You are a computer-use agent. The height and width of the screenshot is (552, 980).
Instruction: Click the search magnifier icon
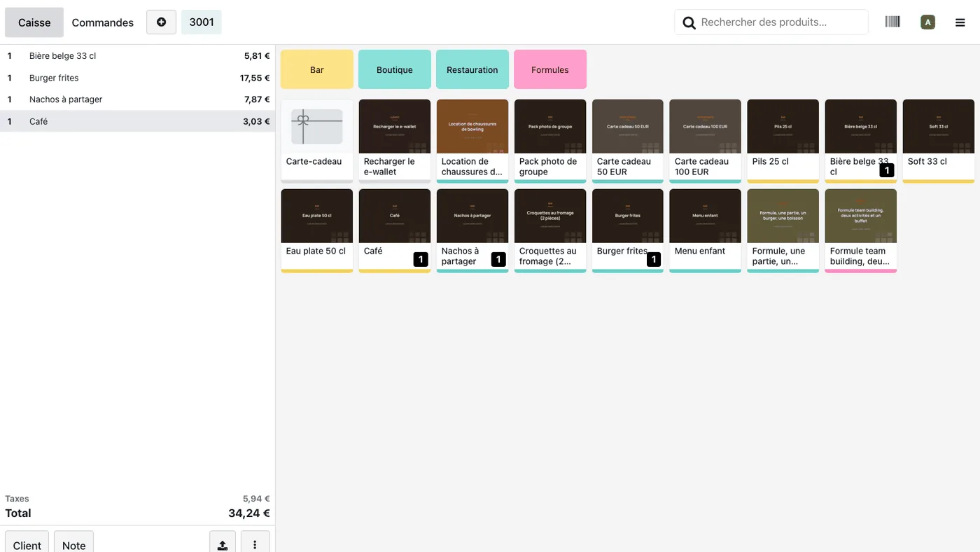click(689, 22)
